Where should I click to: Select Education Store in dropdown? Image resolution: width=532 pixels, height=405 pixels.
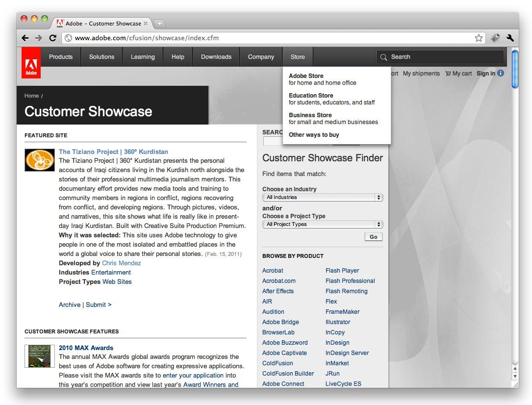(x=331, y=99)
